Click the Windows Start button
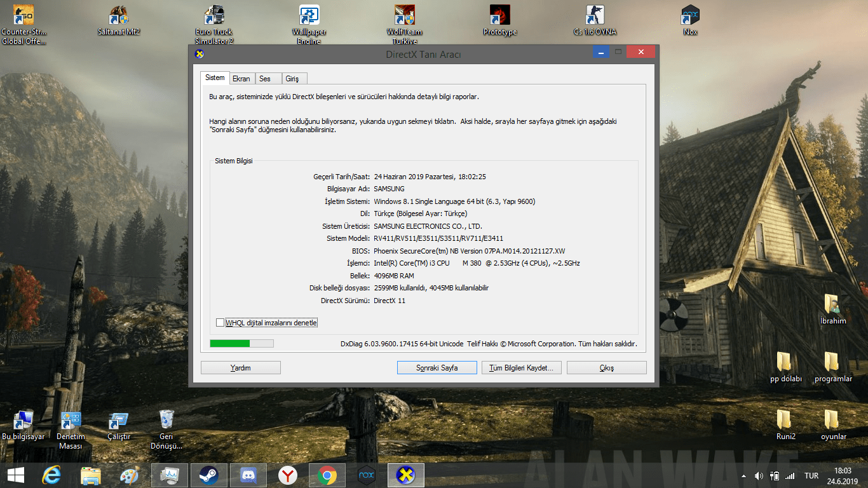Viewport: 868px width, 488px height. pyautogui.click(x=16, y=475)
